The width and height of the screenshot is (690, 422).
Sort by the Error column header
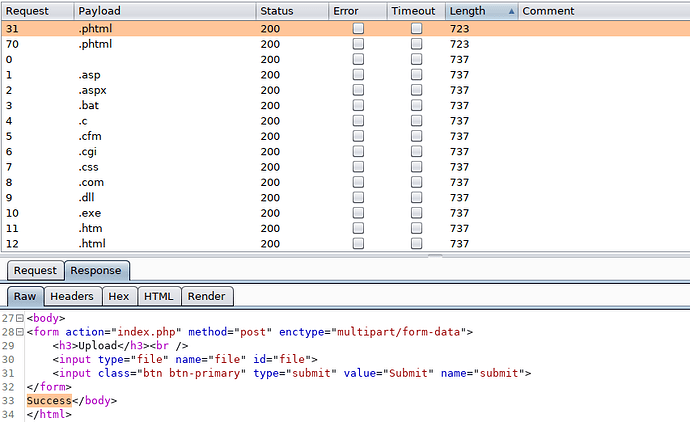[x=358, y=11]
